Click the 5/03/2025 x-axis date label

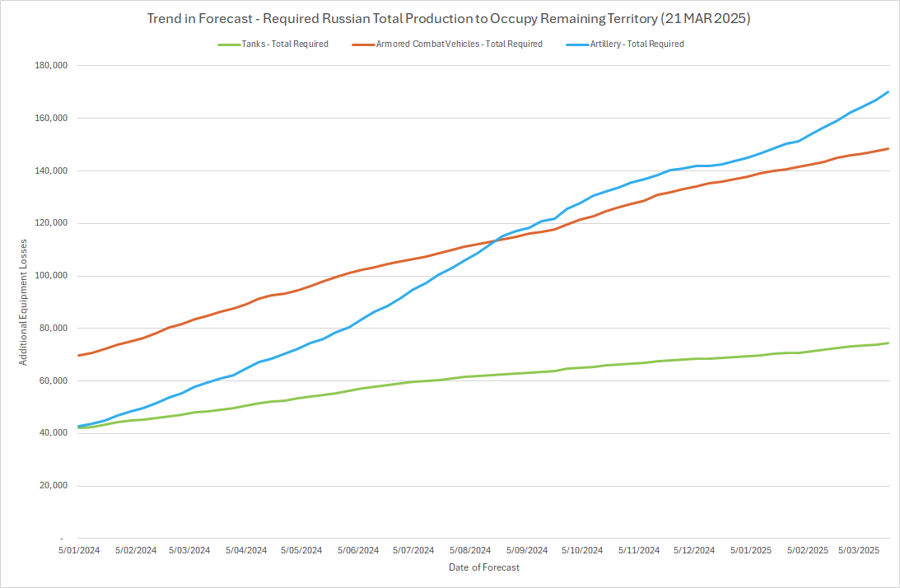click(859, 550)
